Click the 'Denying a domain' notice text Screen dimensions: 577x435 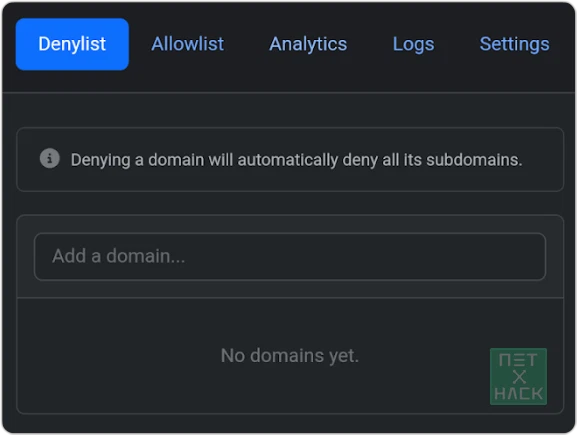point(297,160)
